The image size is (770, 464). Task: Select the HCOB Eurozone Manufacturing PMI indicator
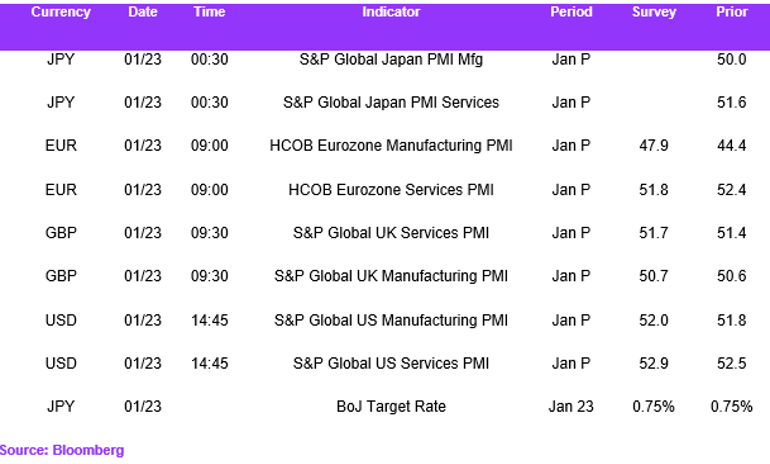coord(391,146)
